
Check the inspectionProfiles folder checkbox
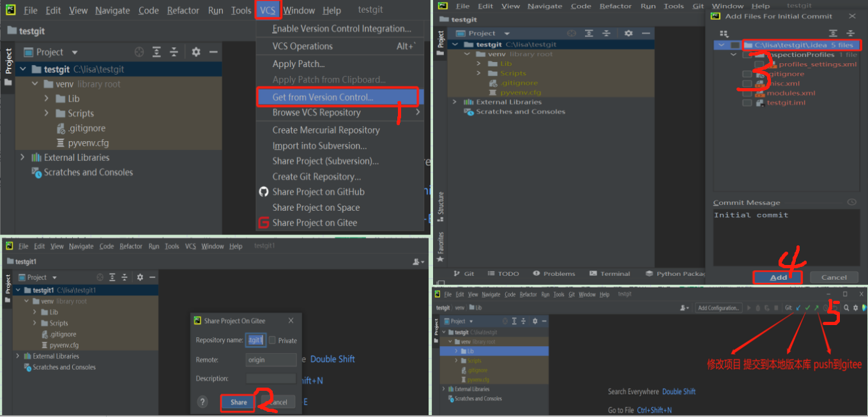click(747, 55)
